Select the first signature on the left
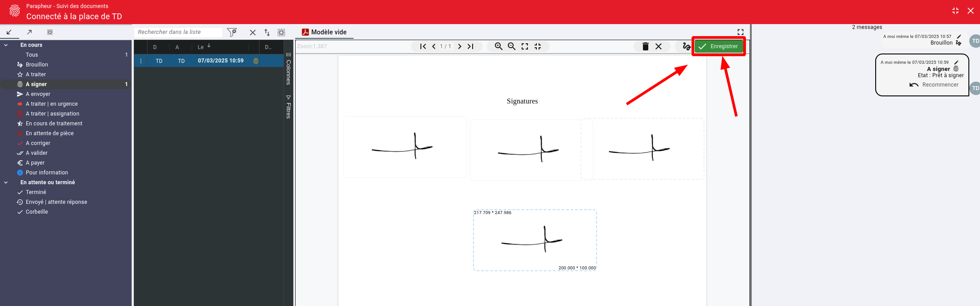This screenshot has width=980, height=306. 405,147
